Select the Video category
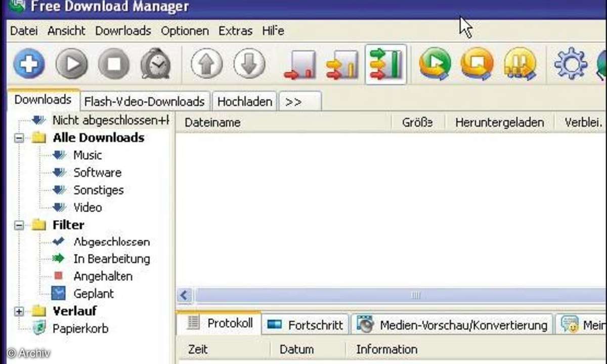The height and width of the screenshot is (364, 607). [x=87, y=207]
